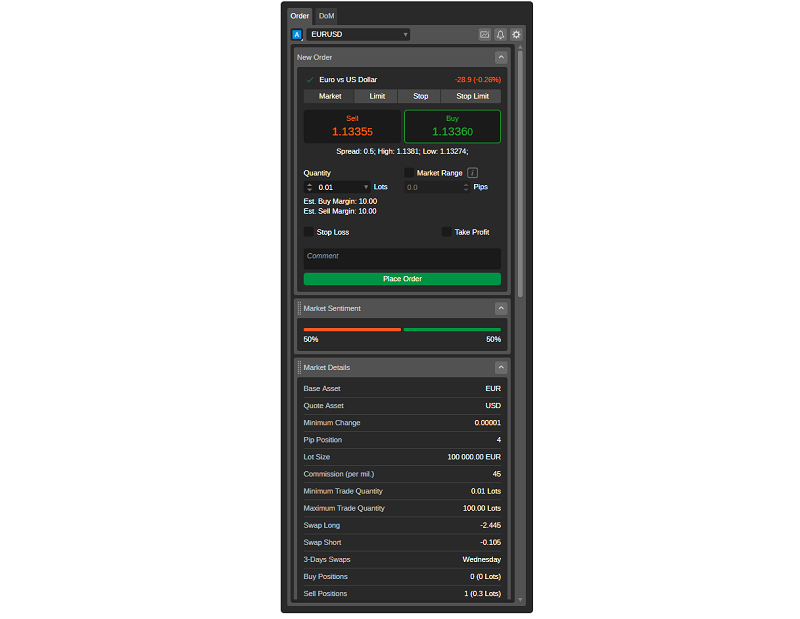Click the Est. Buy Margin text
Screen dimensions: 800x619
pyautogui.click(x=340, y=202)
